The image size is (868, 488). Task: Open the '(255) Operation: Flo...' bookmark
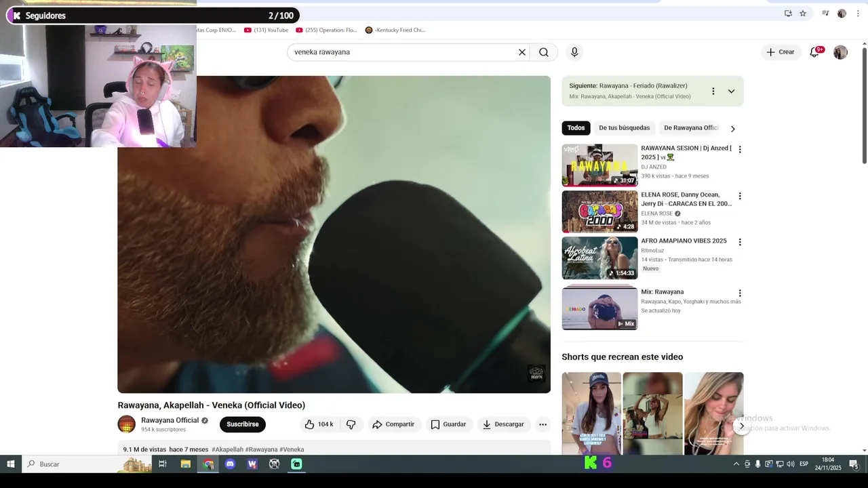tap(326, 30)
